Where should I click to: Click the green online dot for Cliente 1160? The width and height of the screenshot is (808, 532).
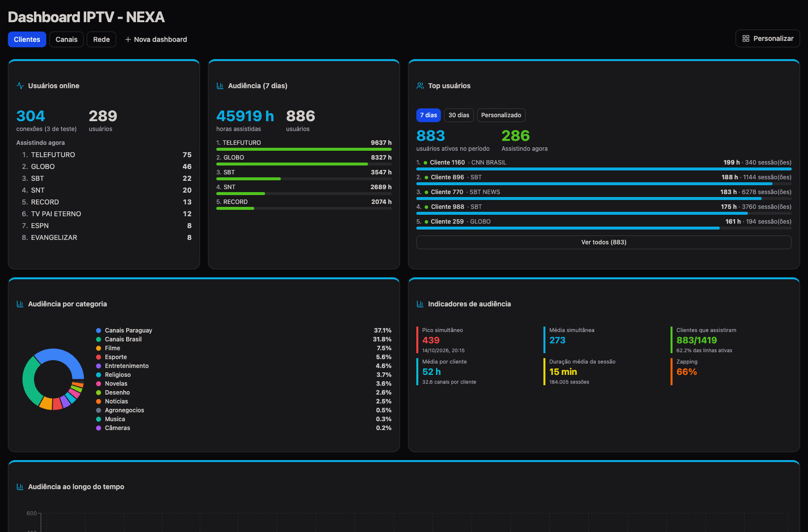(x=426, y=163)
